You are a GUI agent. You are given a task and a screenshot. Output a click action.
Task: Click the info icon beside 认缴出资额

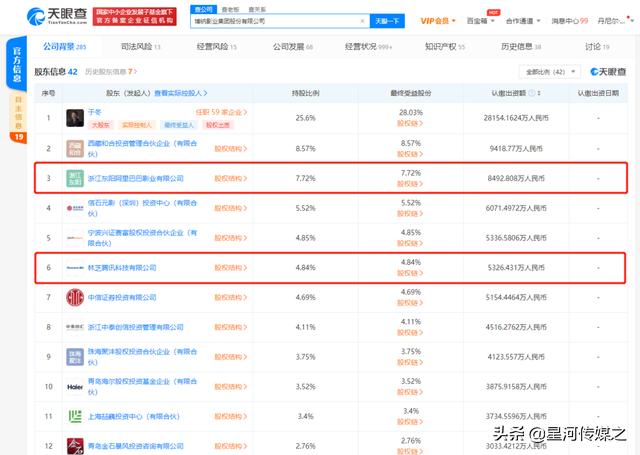click(x=531, y=93)
